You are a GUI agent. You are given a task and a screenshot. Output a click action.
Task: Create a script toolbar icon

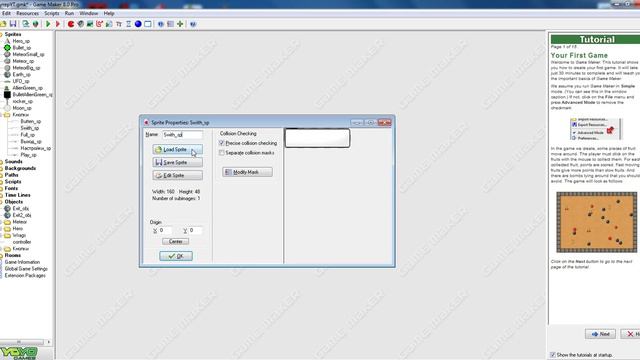click(109, 24)
